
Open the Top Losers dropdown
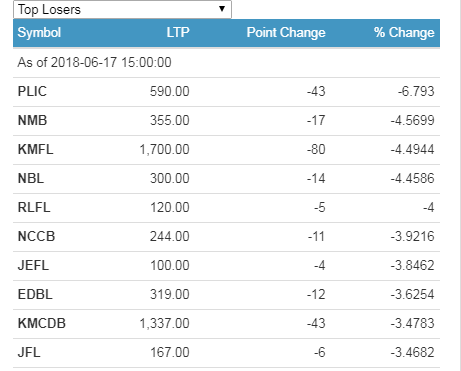122,9
